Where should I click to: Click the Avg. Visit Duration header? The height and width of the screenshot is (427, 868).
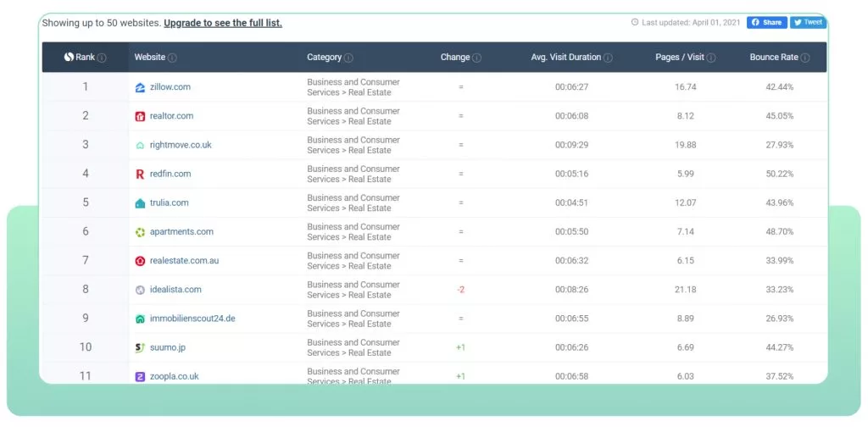[x=565, y=57]
